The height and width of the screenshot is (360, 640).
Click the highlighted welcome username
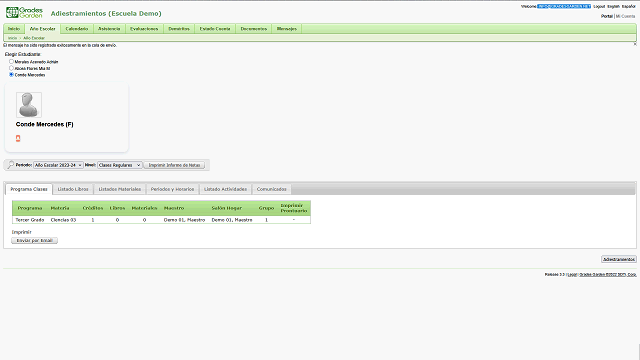[x=564, y=7]
